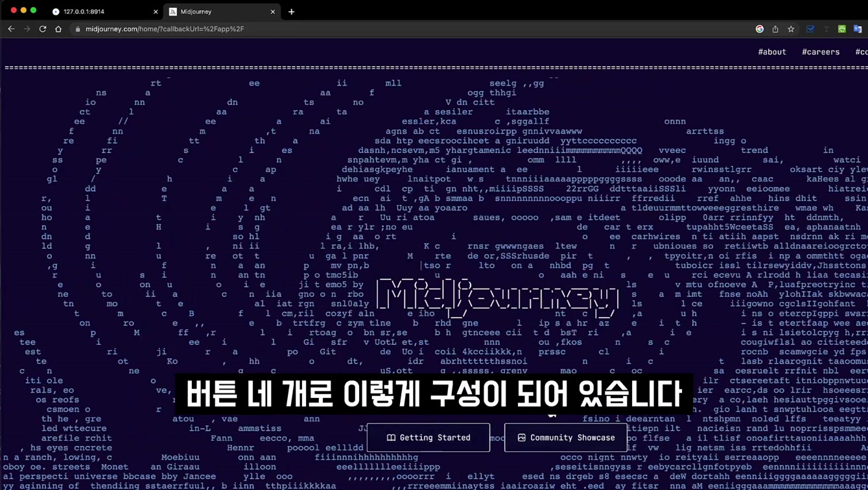
Task: Bookmark this page with the star icon
Action: [x=791, y=29]
